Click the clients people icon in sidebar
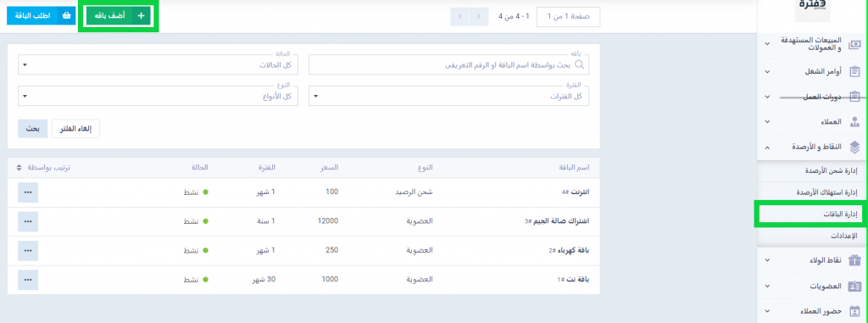 coord(854,121)
